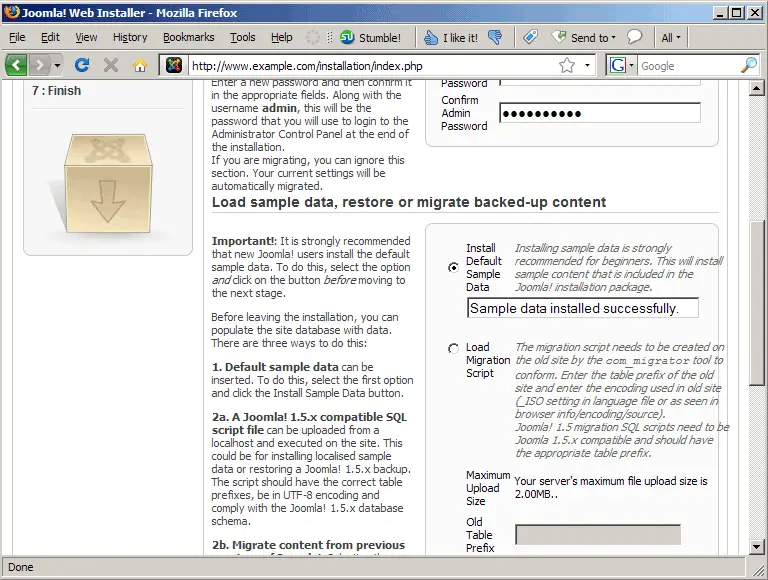This screenshot has width=768, height=580.
Task: Click the '2b. Migrate content from previous' text
Action: pyautogui.click(x=309, y=545)
